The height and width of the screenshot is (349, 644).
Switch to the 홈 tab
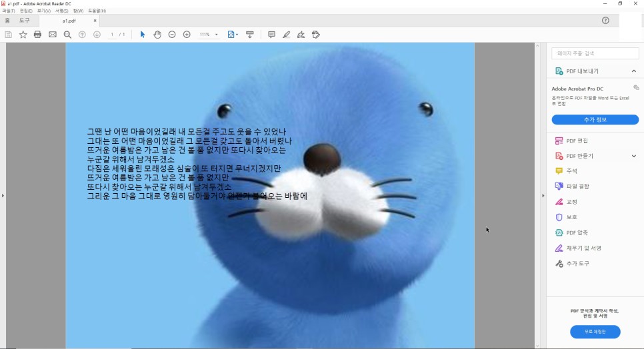pos(7,21)
